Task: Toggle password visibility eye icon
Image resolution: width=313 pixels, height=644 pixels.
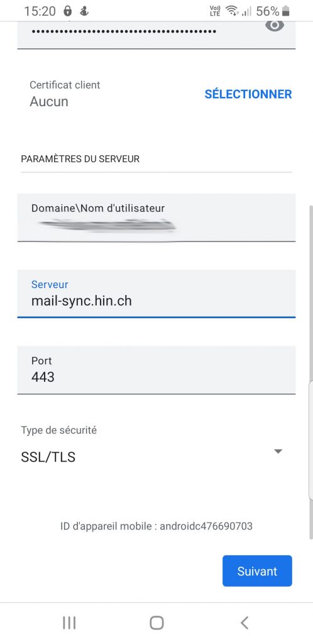Action: [275, 25]
